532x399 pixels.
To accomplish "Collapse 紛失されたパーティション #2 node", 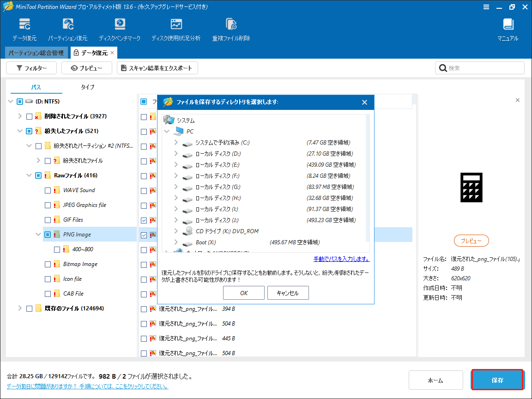I will point(29,146).
